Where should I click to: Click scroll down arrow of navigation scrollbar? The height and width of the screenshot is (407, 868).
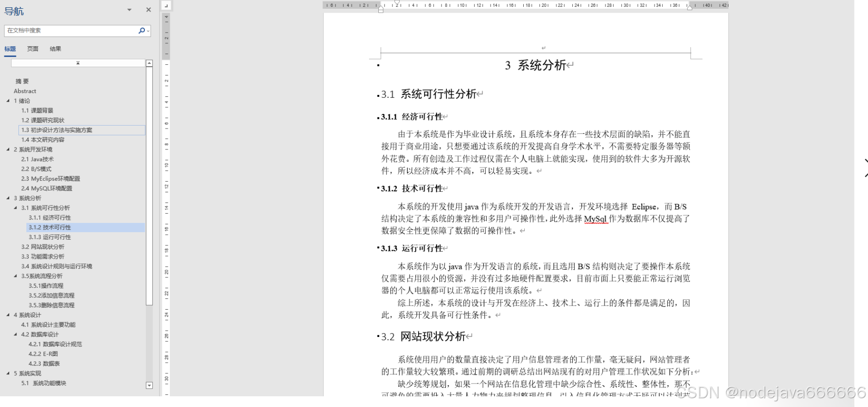[x=149, y=386]
